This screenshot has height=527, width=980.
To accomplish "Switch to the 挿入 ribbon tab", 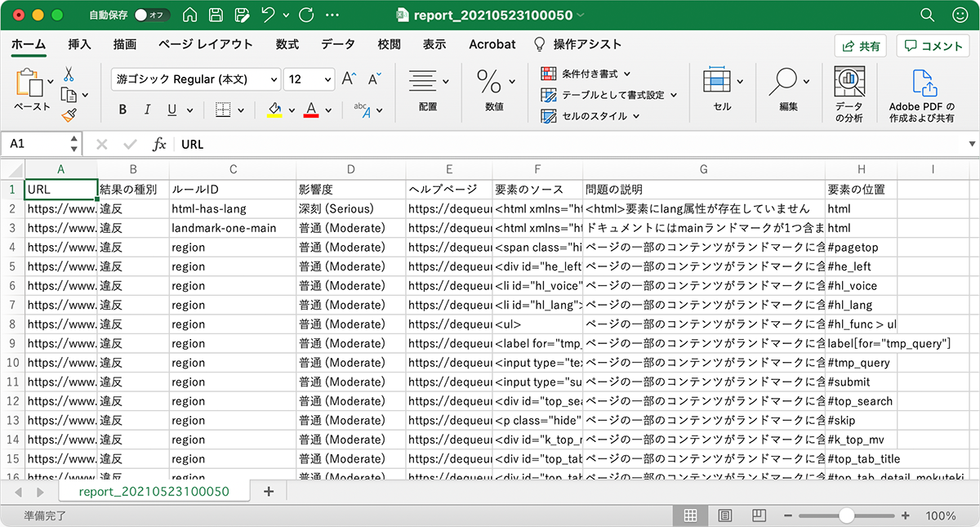I will pos(79,44).
